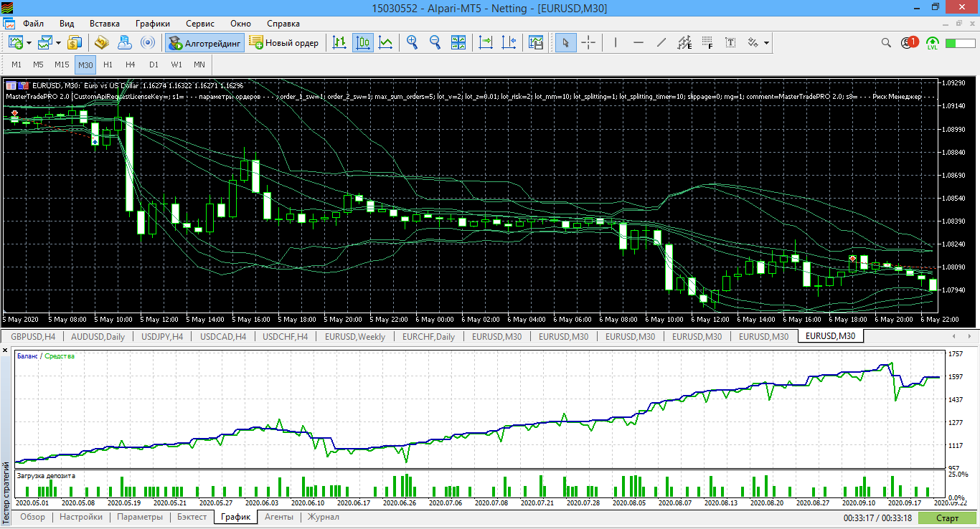The height and width of the screenshot is (529, 980).
Task: Click the search magnifier icon
Action: click(x=887, y=43)
